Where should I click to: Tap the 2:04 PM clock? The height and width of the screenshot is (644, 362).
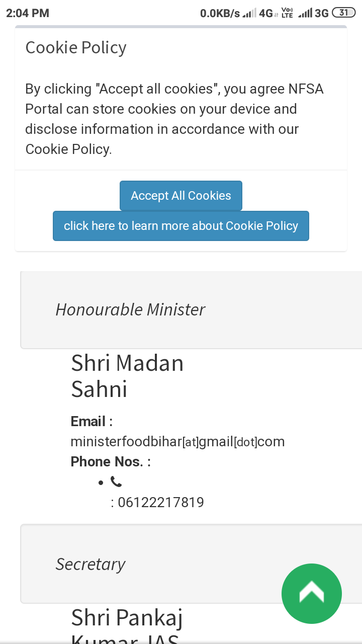[28, 13]
